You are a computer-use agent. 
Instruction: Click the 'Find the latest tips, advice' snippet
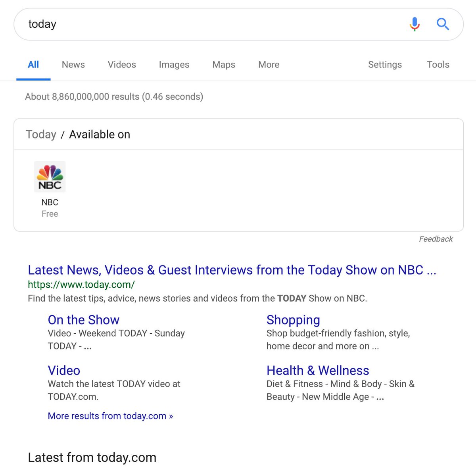(198, 298)
